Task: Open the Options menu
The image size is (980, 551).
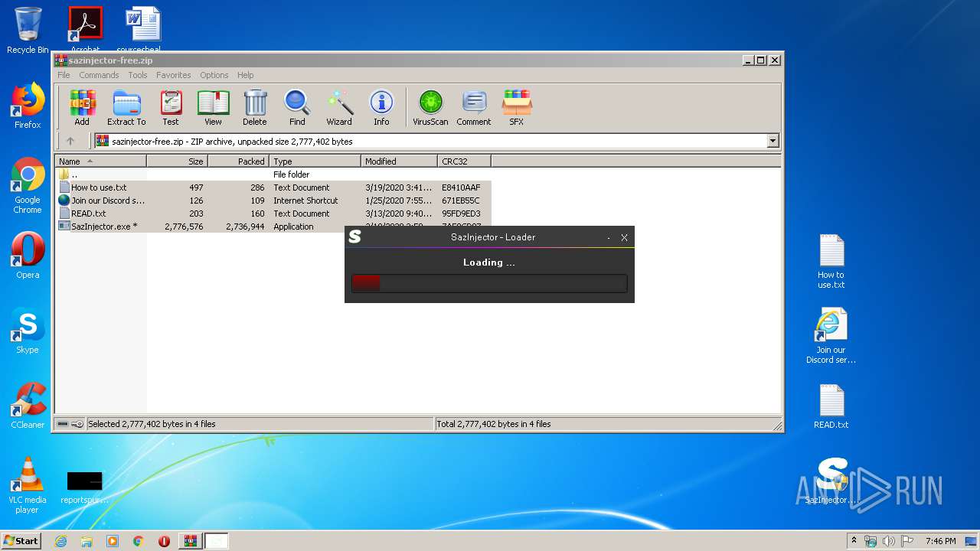Action: click(x=214, y=75)
